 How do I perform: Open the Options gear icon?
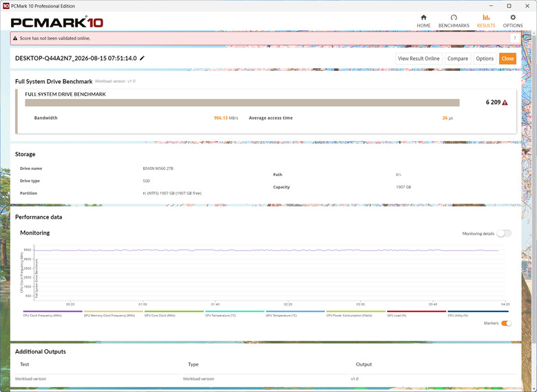513,17
